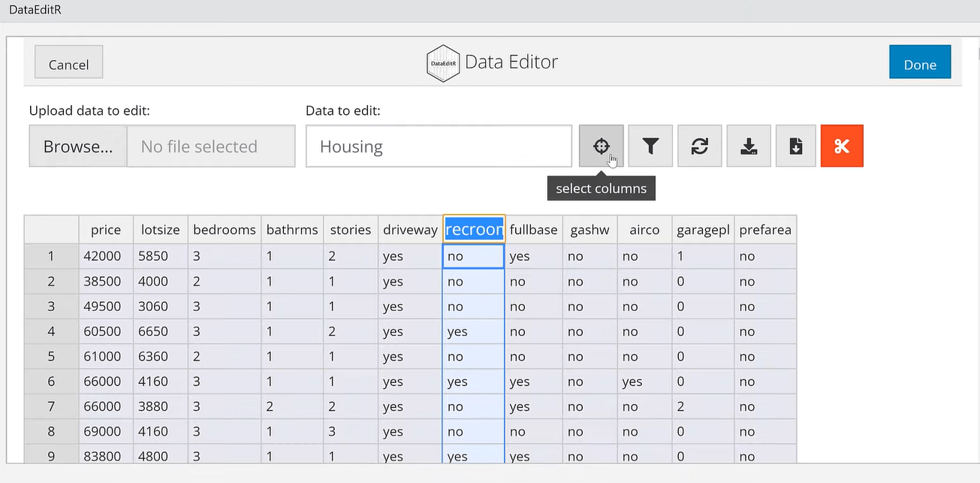Image resolution: width=980 pixels, height=483 pixels.
Task: Click the synchronise refresh arrows icon
Action: point(700,146)
